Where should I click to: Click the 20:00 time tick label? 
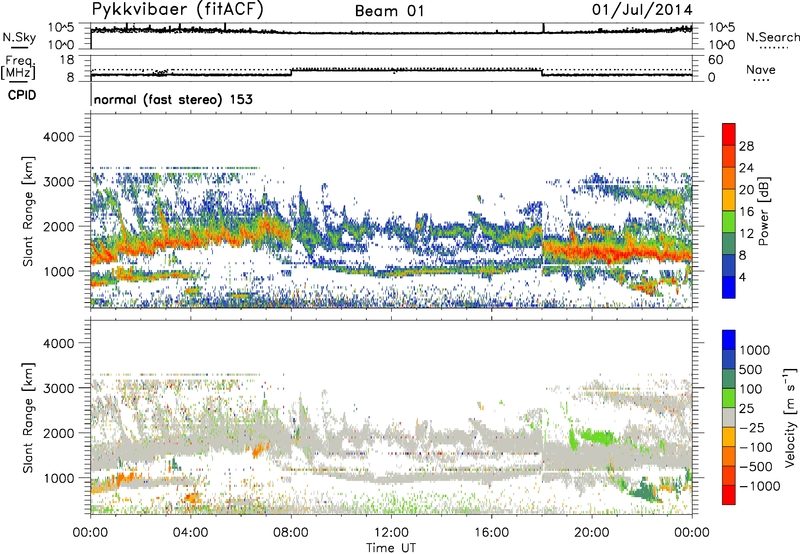(x=591, y=533)
